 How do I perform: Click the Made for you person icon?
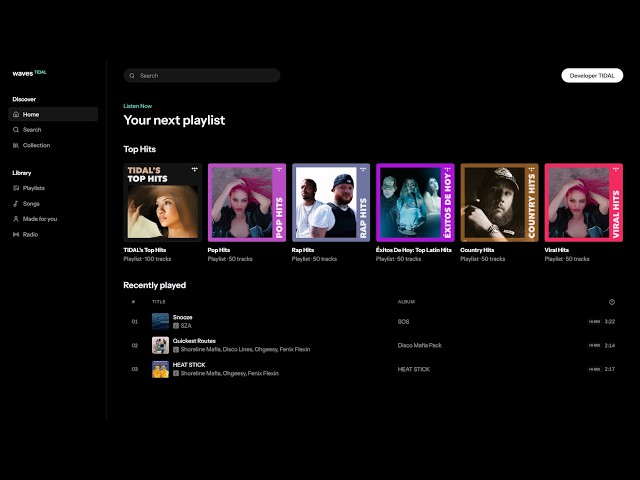coord(16,219)
